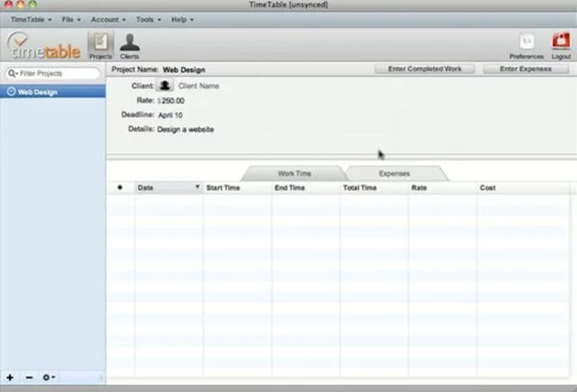This screenshot has height=392, width=577.
Task: Click the client avatar icon
Action: 164,86
